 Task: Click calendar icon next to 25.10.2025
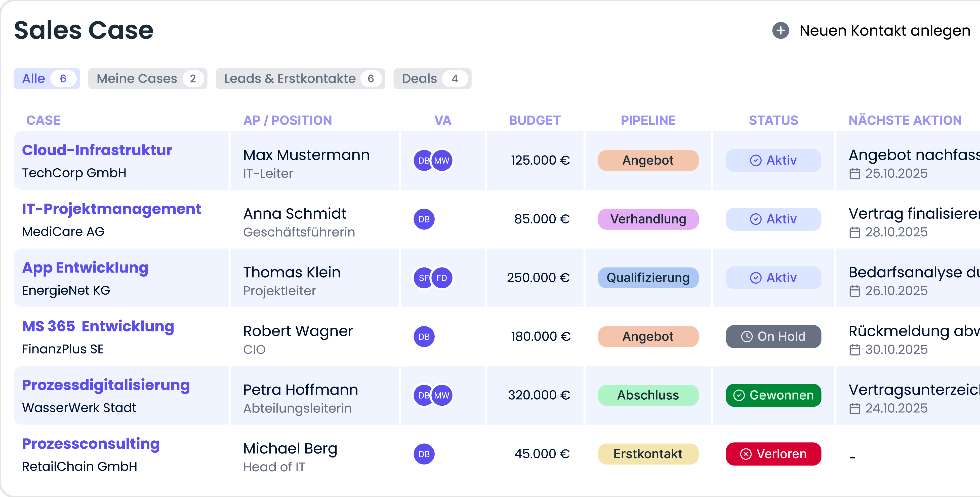coord(854,174)
